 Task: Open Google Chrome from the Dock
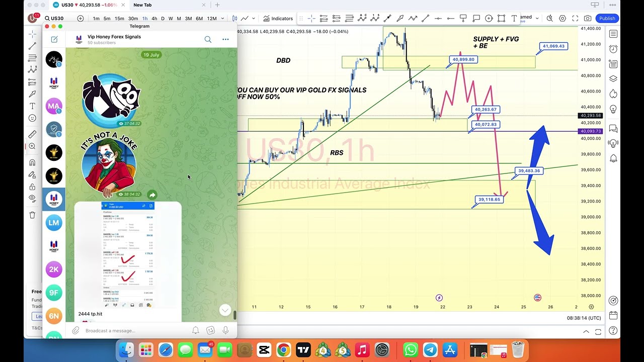tap(283, 349)
